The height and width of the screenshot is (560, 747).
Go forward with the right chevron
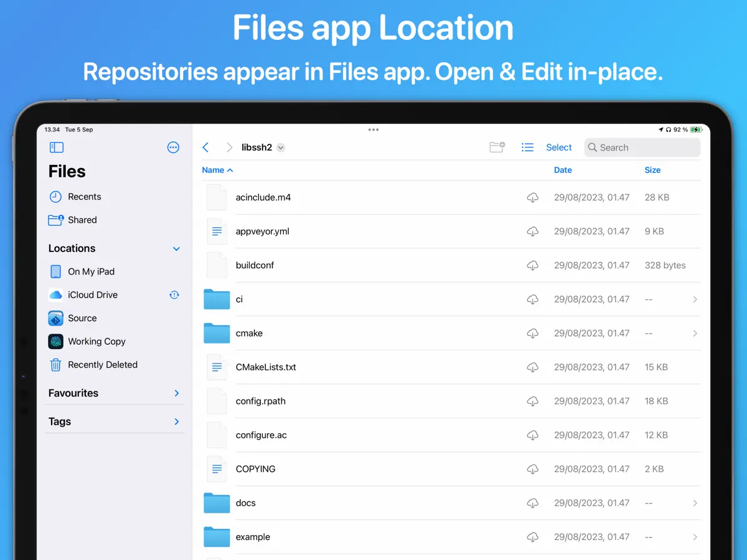229,147
